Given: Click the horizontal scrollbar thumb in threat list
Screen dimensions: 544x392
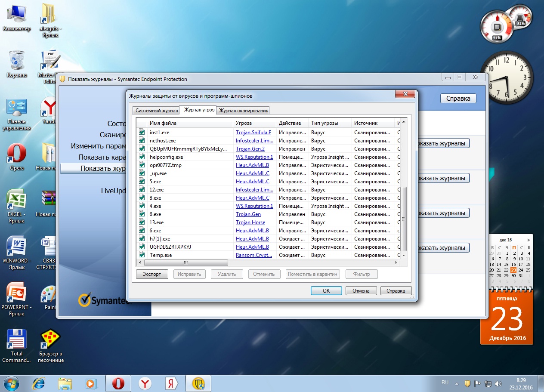Looking at the screenshot, I should click(x=186, y=262).
